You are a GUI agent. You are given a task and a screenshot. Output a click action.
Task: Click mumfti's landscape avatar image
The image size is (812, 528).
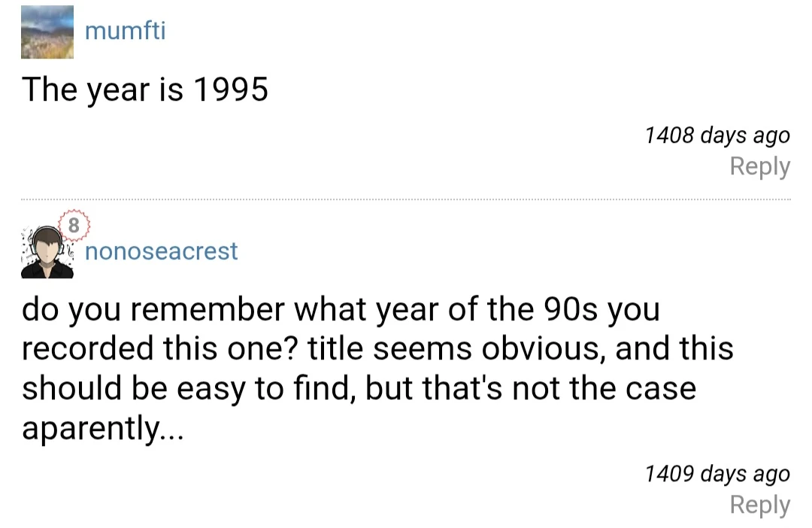tap(47, 32)
